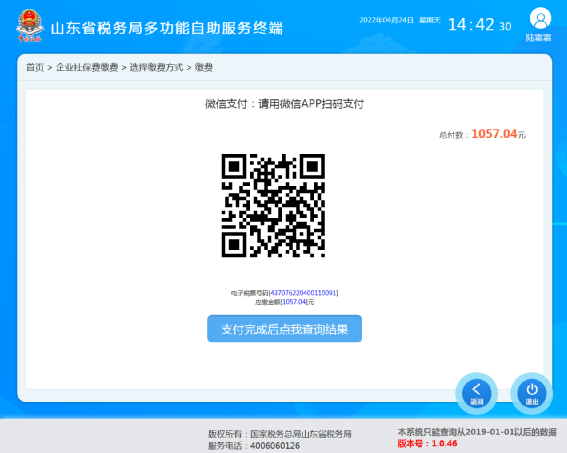This screenshot has width=567, height=453.
Task: Open 选择缴费方式 breadcrumb link
Action: tap(156, 67)
